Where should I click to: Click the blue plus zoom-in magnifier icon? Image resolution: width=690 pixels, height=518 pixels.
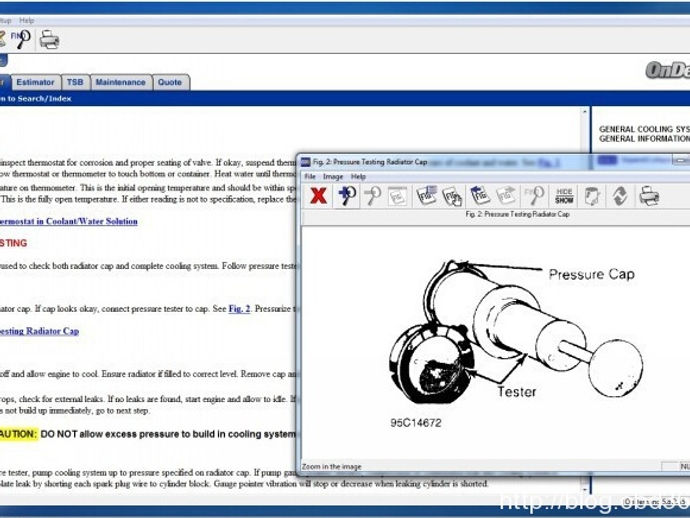pos(346,196)
